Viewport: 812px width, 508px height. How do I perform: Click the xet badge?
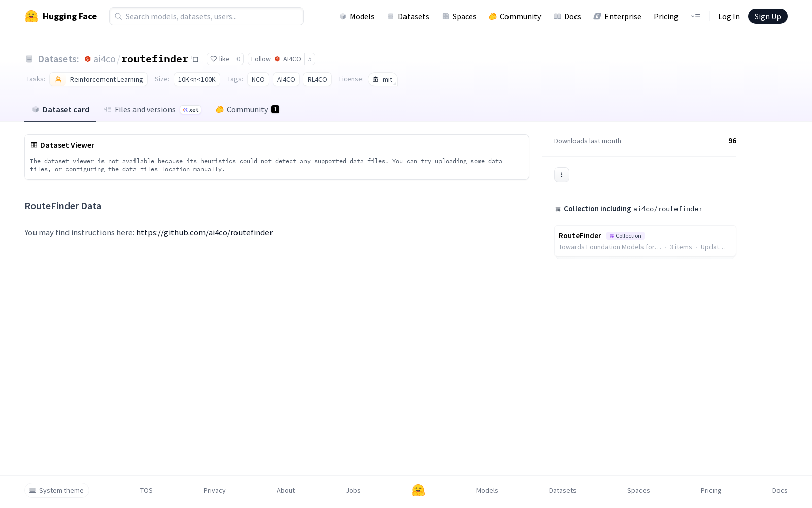191,110
